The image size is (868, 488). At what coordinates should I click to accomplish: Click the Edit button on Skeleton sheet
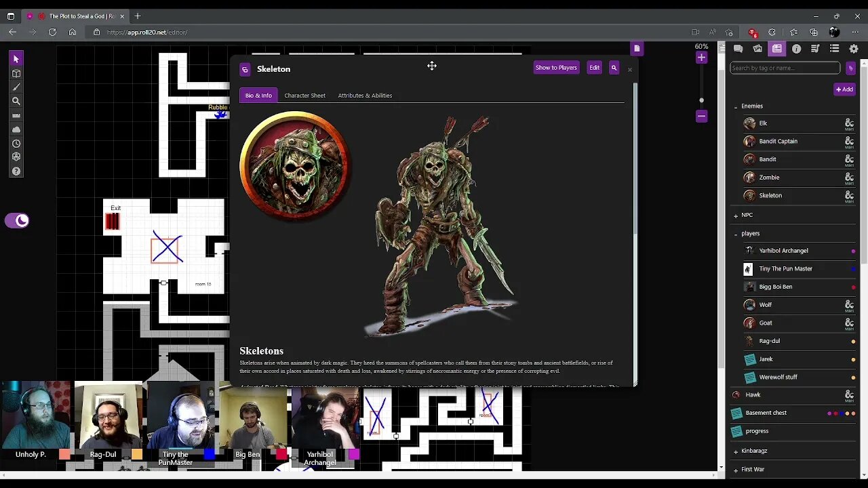[x=595, y=68]
